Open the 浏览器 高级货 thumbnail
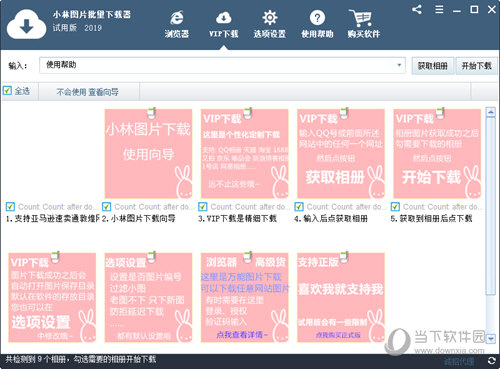This screenshot has height=369, width=500. tap(245, 298)
